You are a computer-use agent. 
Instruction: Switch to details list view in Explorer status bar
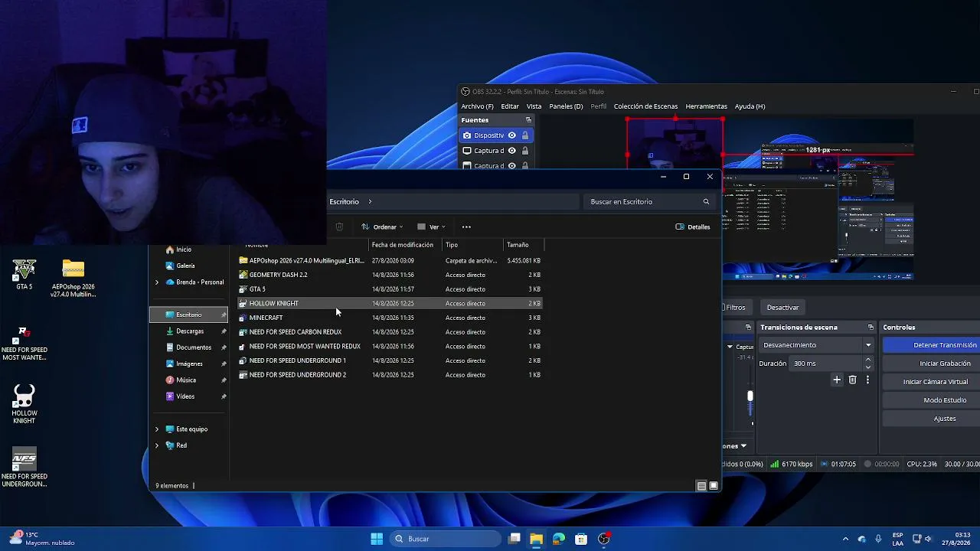[701, 486]
